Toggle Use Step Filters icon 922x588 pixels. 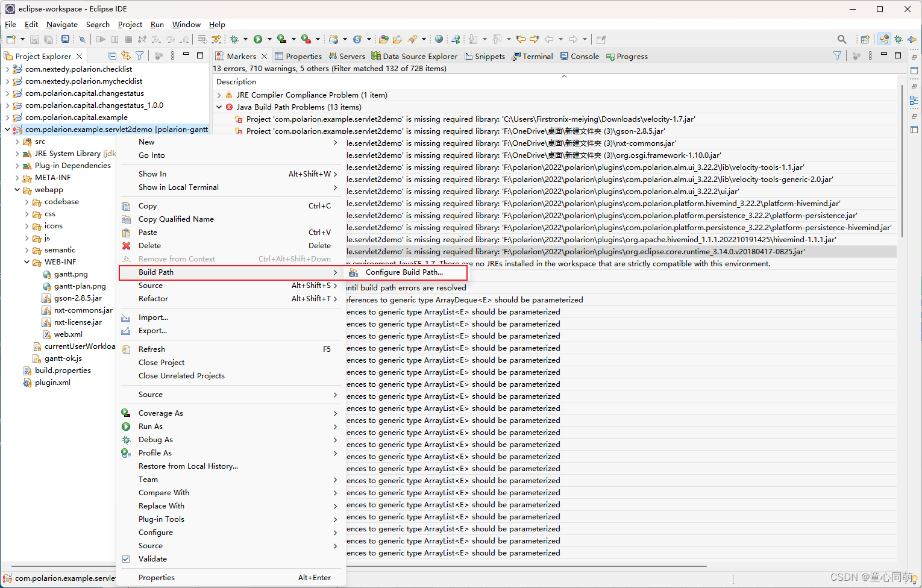(216, 39)
